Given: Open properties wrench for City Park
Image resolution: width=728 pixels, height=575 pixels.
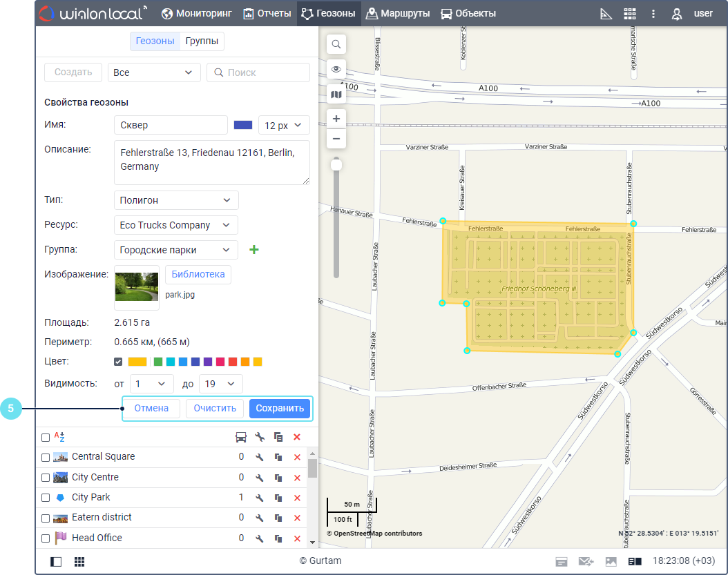Looking at the screenshot, I should click(260, 498).
